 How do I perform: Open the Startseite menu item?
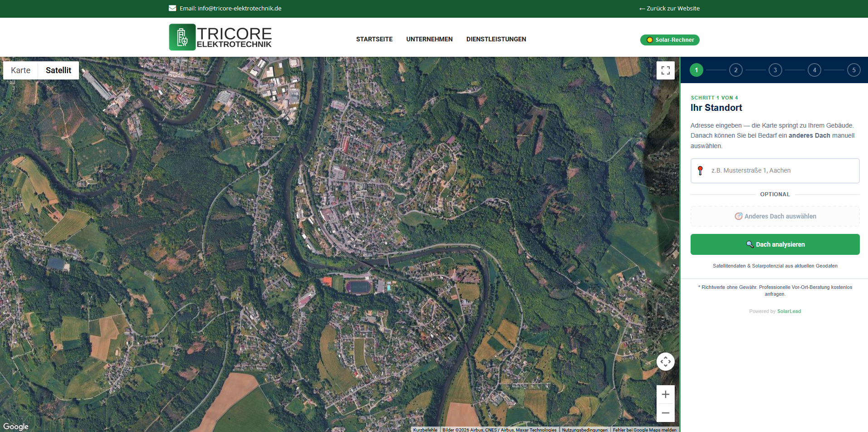click(374, 39)
